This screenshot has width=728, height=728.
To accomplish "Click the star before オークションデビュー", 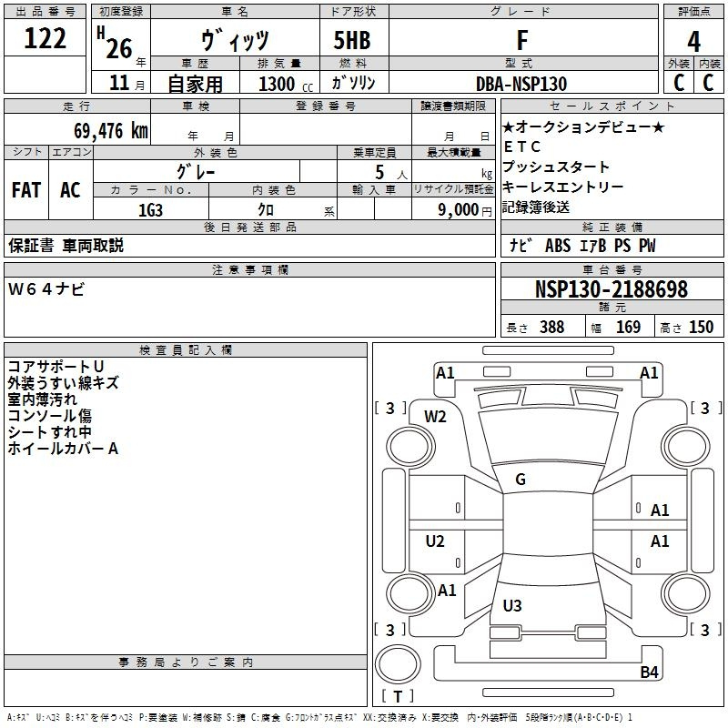I will (x=509, y=127).
